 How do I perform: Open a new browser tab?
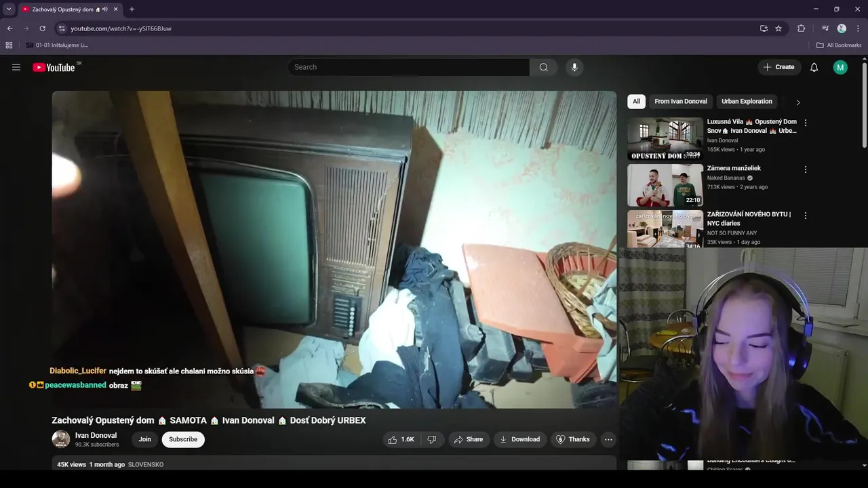click(x=132, y=9)
